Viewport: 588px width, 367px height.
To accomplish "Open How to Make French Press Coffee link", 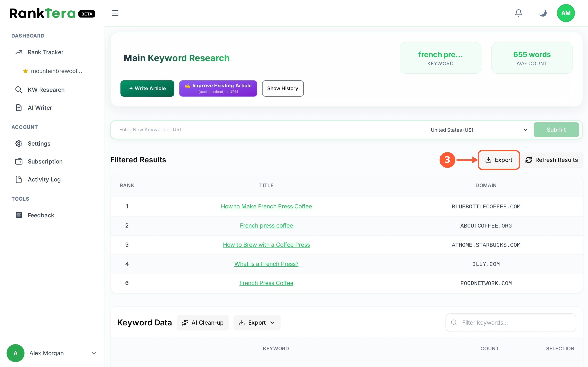I will (x=266, y=206).
